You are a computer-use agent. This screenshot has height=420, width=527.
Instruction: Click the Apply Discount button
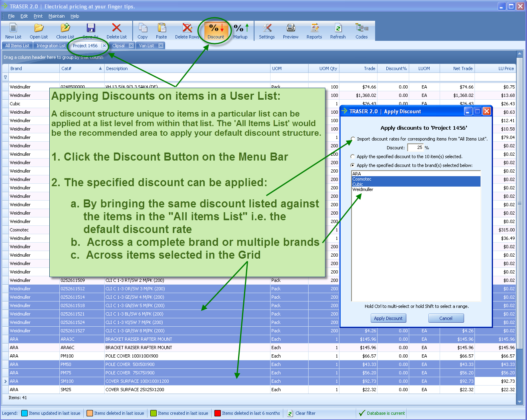point(388,318)
